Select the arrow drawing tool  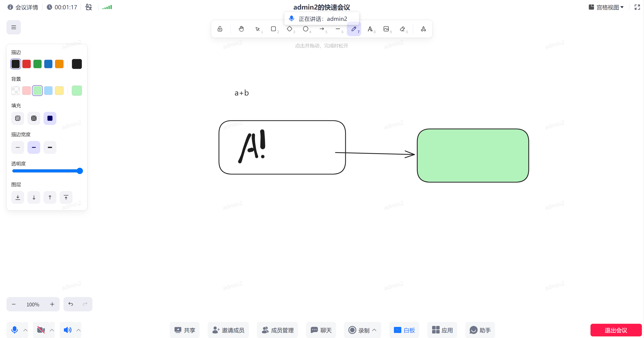(x=322, y=29)
